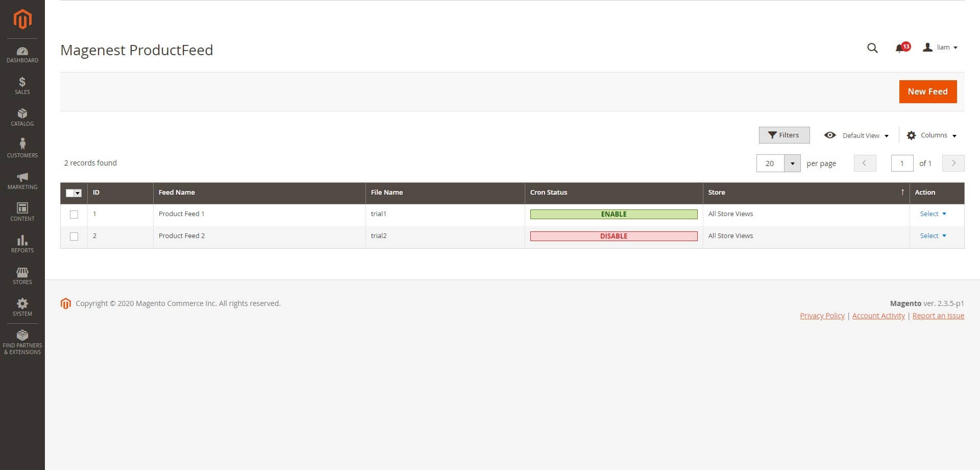Click the red DISABLE cron status badge
Screen dimensions: 980x470
[614, 236]
